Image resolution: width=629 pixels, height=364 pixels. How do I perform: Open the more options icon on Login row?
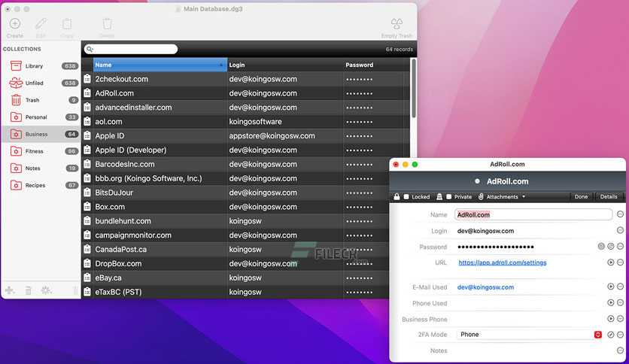pos(620,230)
